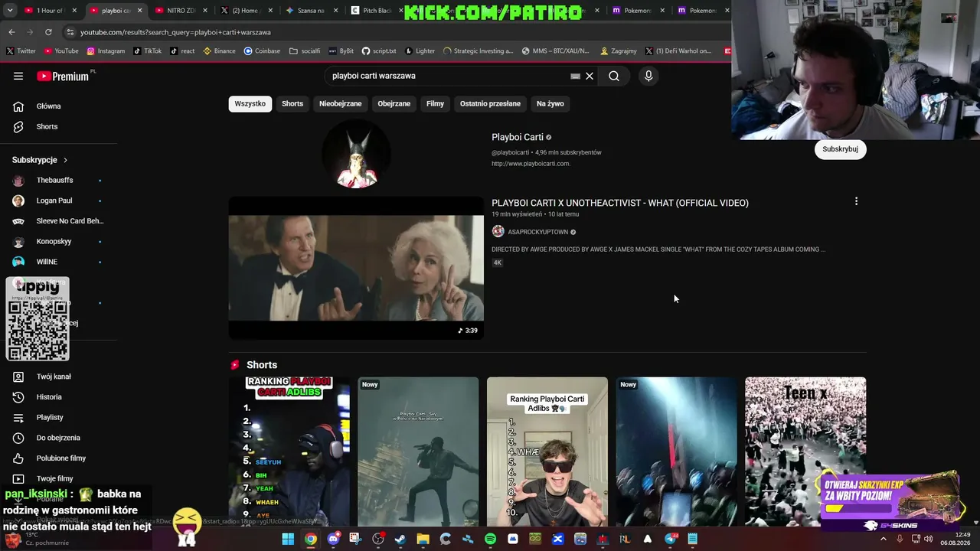The height and width of the screenshot is (551, 980).
Task: Choose the 'Ostatnio przesłane' filter chip
Action: click(x=490, y=103)
